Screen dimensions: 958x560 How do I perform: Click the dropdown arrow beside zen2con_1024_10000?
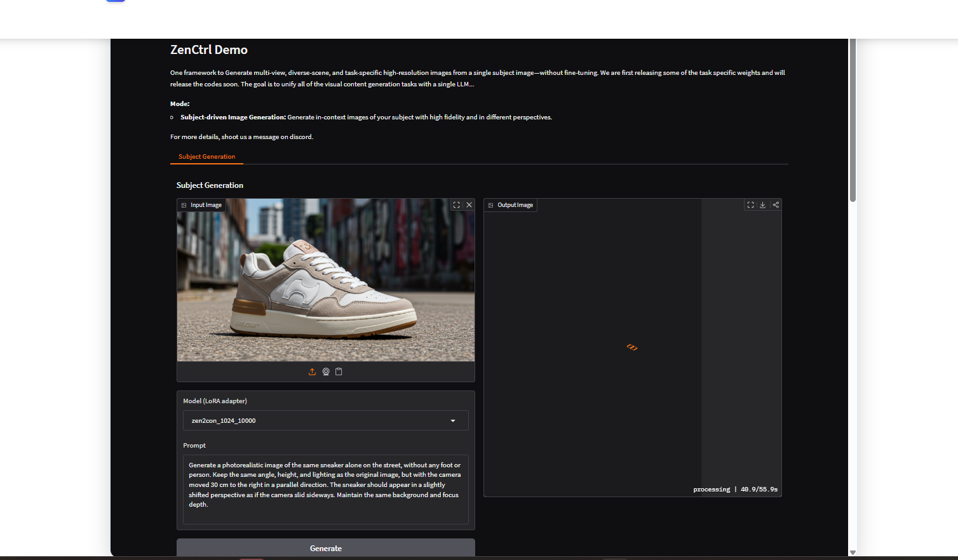pos(453,420)
